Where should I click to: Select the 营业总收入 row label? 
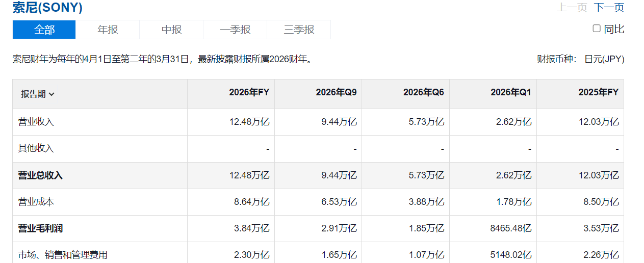click(x=40, y=175)
